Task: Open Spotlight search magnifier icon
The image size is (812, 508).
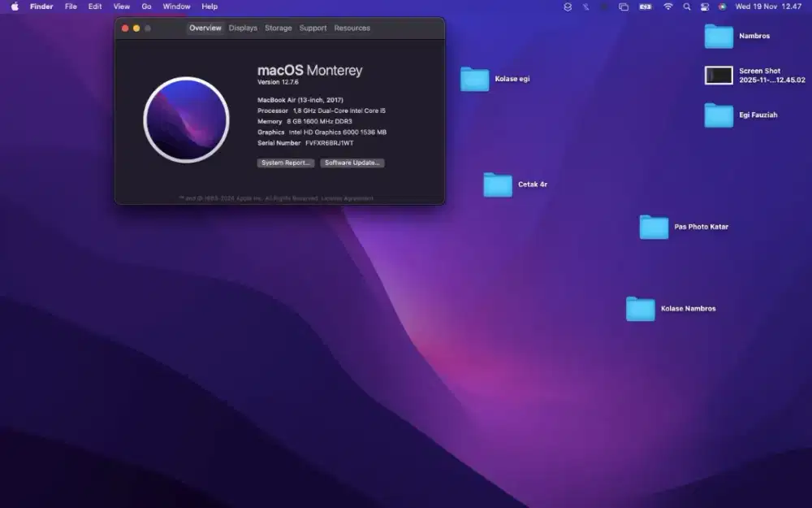Action: [x=687, y=7]
